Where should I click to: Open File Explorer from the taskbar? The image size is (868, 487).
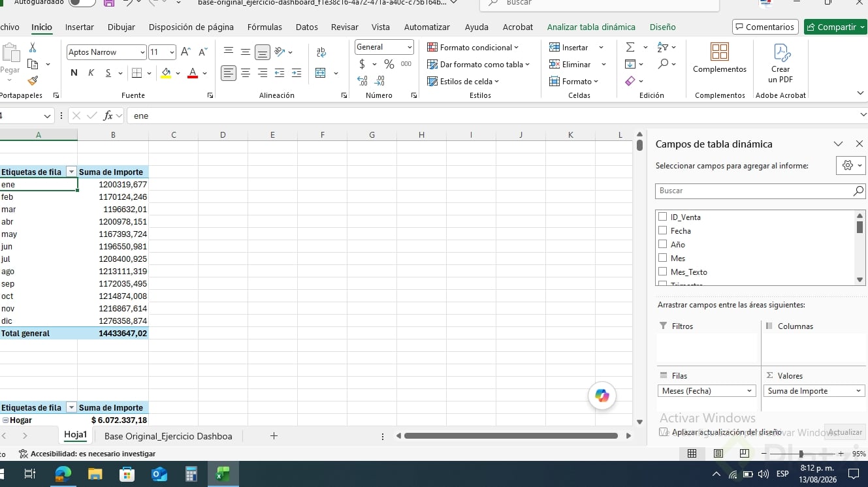95,474
